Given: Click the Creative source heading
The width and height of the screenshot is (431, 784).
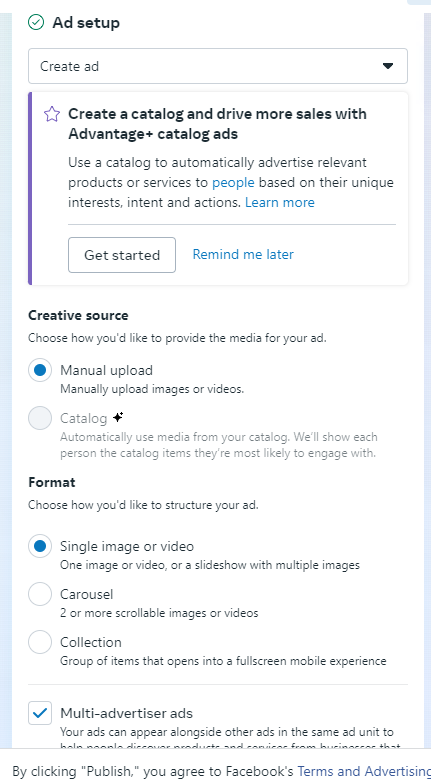Looking at the screenshot, I should [x=78, y=316].
